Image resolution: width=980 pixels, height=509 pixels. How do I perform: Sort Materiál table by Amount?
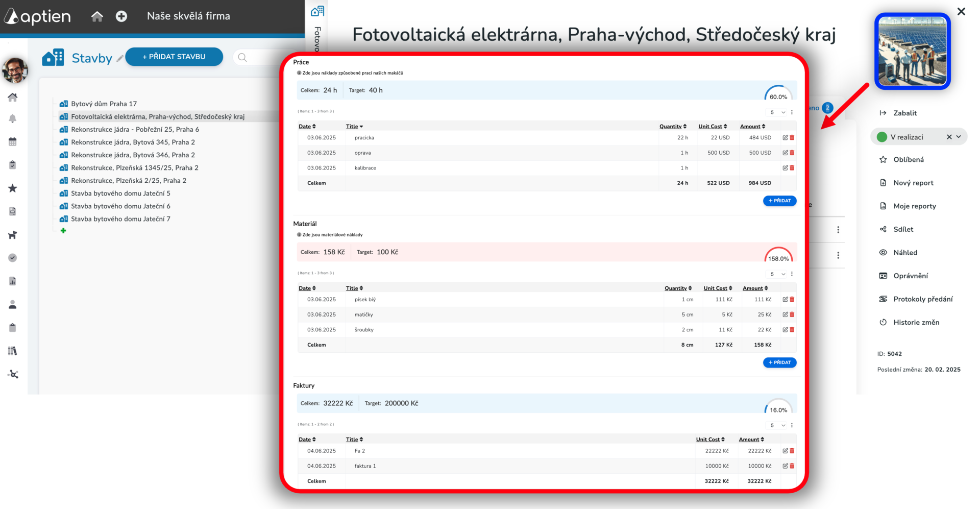click(755, 288)
